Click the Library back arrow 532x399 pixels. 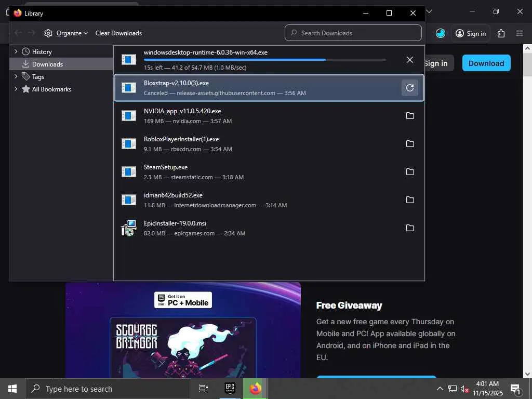(x=18, y=33)
